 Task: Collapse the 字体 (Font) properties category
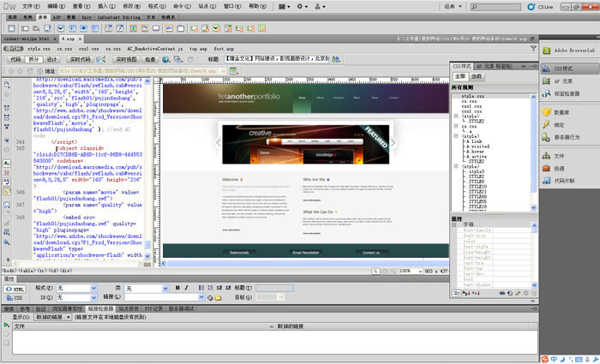coord(453,224)
